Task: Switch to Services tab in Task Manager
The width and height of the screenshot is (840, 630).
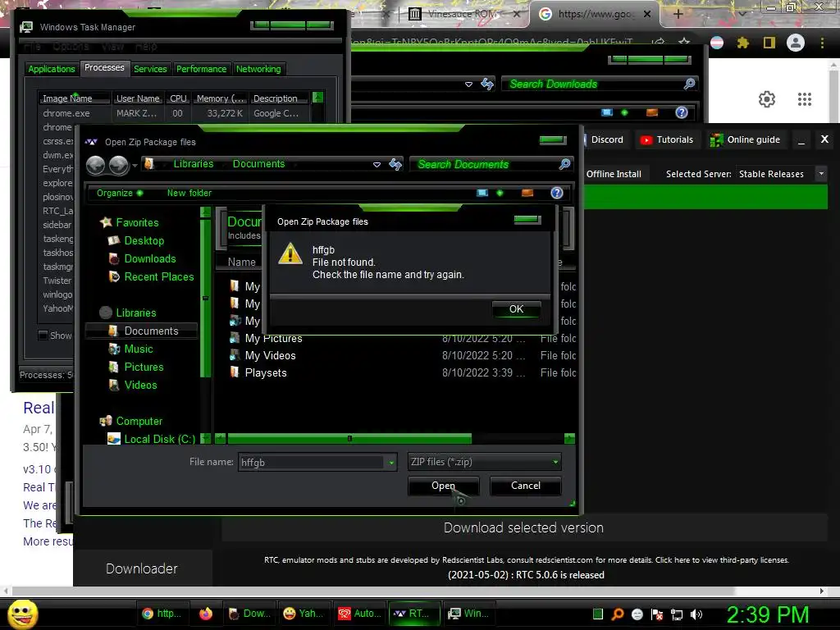Action: (150, 69)
